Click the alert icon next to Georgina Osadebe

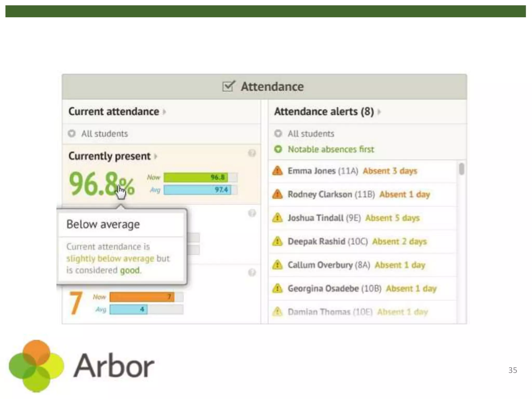277,288
